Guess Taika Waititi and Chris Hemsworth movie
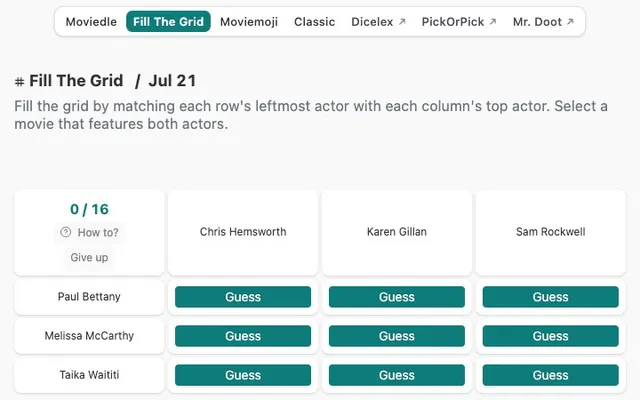 (x=243, y=375)
